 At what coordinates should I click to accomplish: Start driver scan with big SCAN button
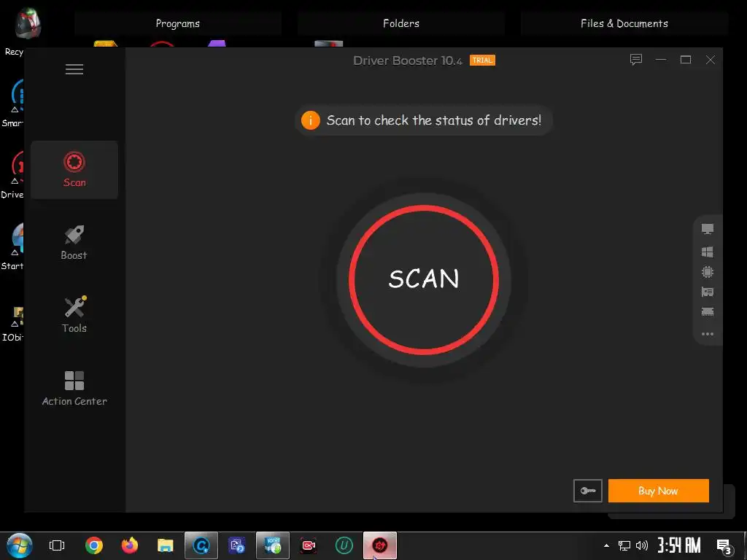point(424,279)
